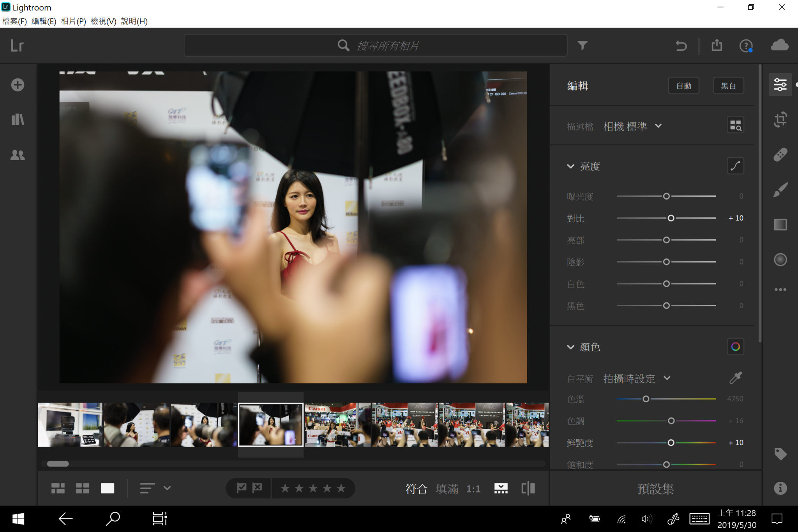Click the 自動 button
This screenshot has width=798, height=532.
(683, 86)
